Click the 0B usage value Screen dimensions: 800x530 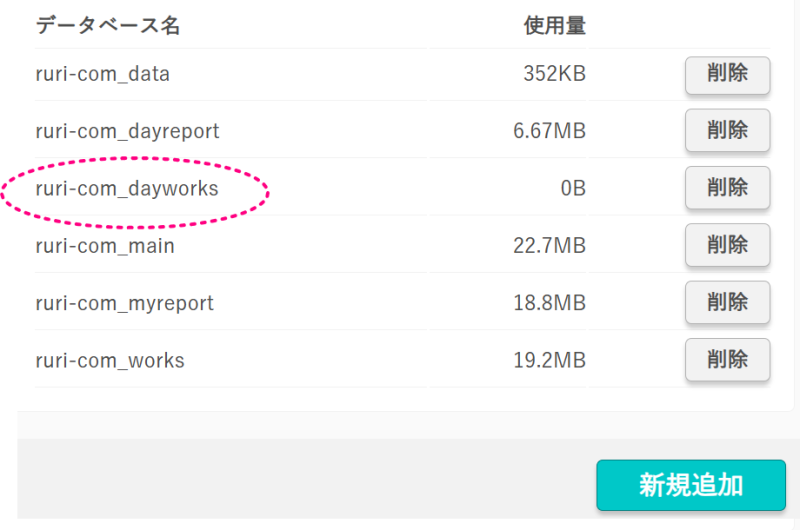572,189
